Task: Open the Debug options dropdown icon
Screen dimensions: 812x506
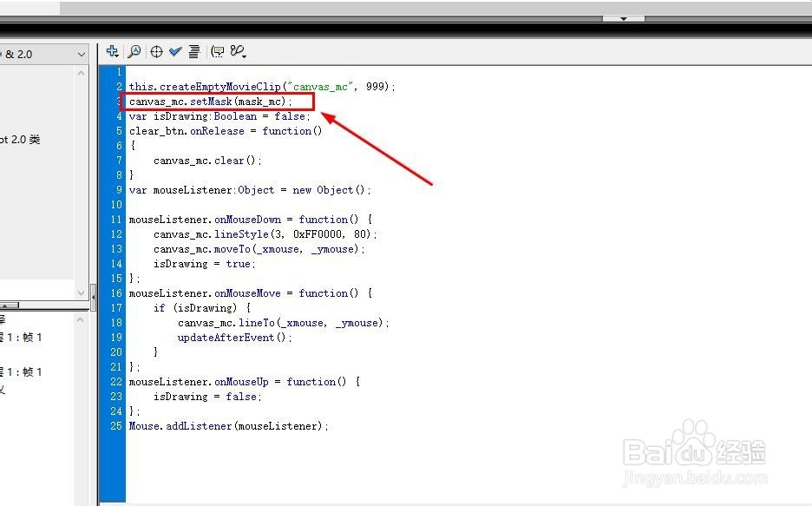Action: tap(239, 51)
